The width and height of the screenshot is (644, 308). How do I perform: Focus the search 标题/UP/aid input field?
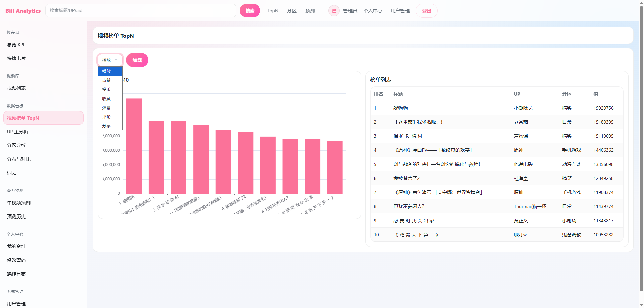141,11
